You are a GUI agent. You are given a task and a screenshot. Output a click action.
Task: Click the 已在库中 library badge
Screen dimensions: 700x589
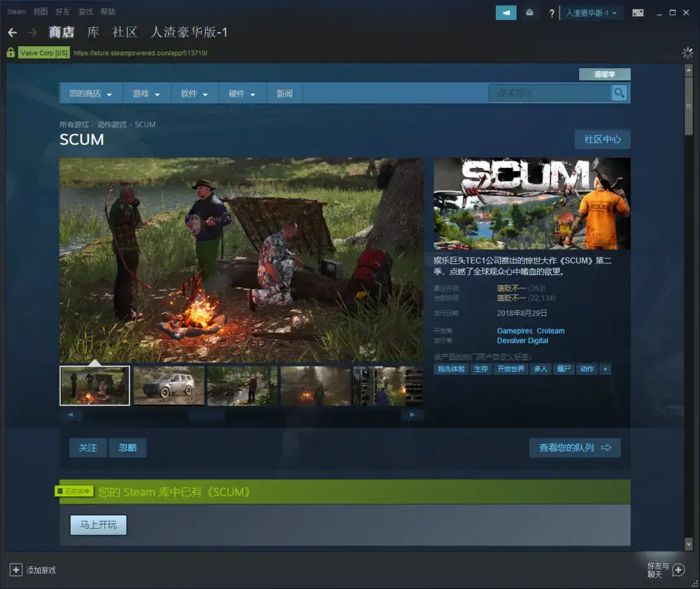(x=74, y=491)
